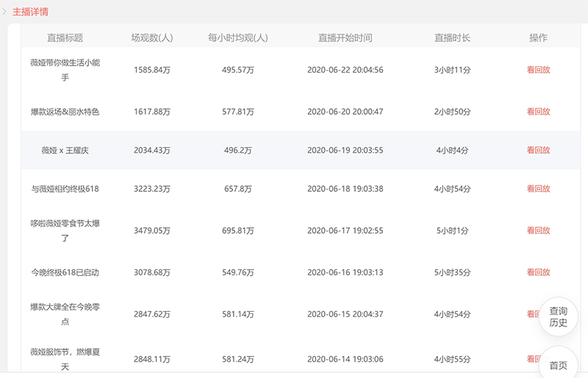Select the 薇娅 x 王耀庆 row title
Screen dimensions: 588x378
pos(65,150)
